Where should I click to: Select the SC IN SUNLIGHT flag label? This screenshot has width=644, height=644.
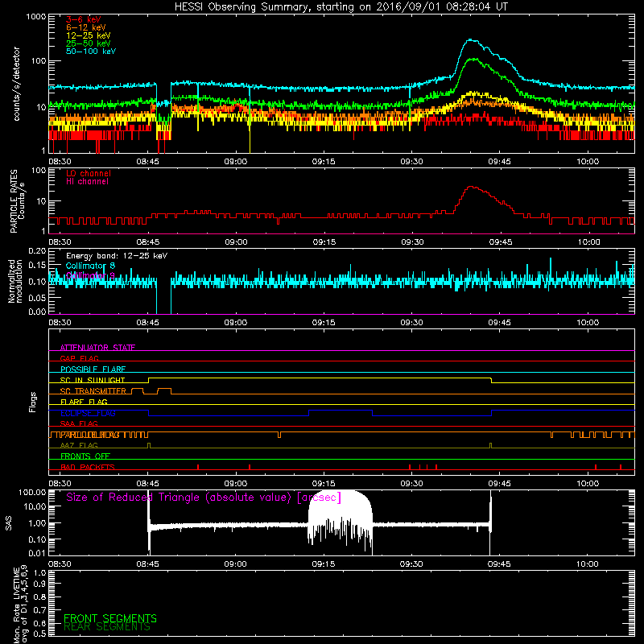(x=93, y=380)
